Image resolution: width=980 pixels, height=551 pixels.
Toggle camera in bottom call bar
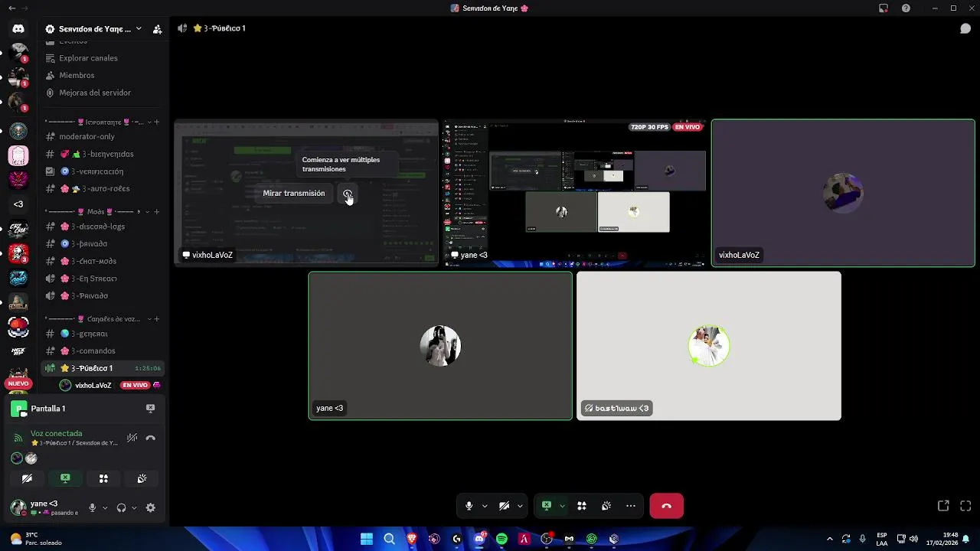point(504,506)
